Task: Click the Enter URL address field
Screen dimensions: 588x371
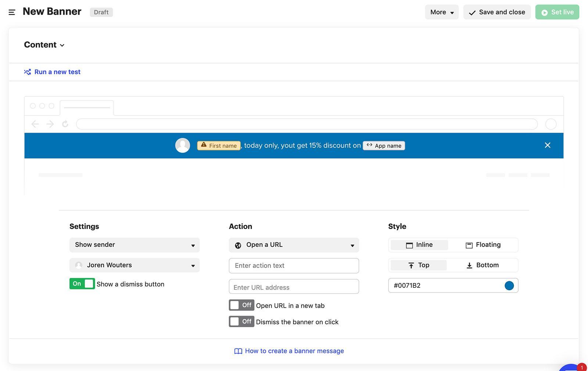Action: [x=294, y=287]
